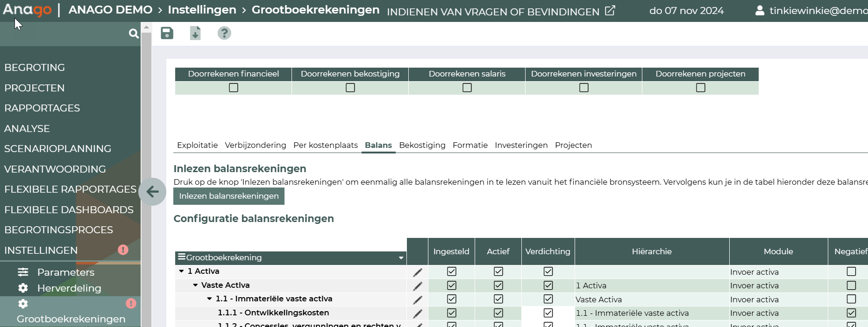Screen dimensions: 868x327
Task: Select the Balans tab
Action: click(x=378, y=145)
